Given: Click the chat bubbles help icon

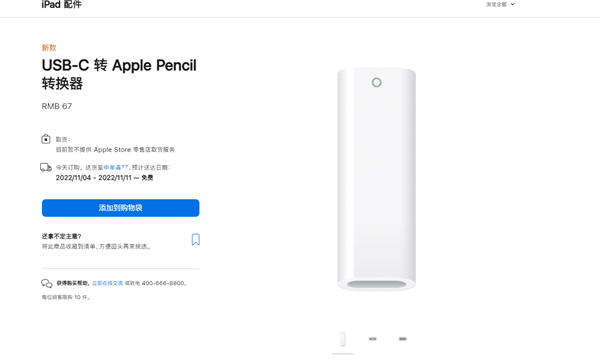Looking at the screenshot, I should pyautogui.click(x=47, y=284).
